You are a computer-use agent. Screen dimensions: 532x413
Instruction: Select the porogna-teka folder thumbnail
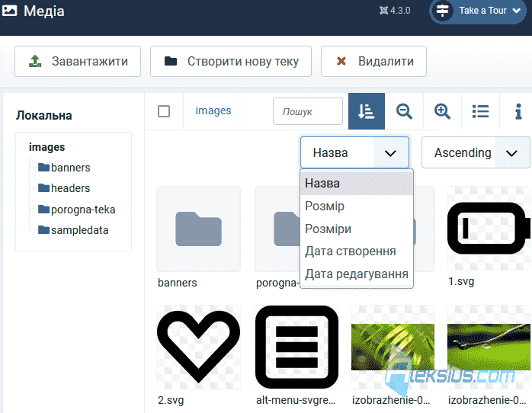click(277, 229)
